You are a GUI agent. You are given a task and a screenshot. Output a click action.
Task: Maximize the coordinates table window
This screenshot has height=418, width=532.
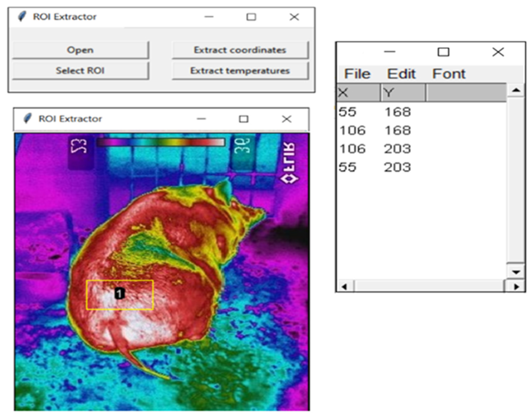(x=443, y=52)
